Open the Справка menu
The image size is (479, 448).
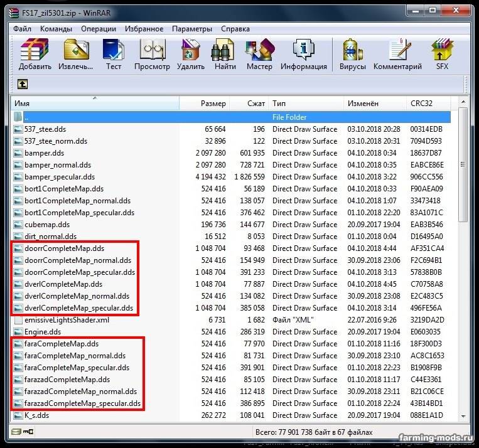pyautogui.click(x=235, y=29)
